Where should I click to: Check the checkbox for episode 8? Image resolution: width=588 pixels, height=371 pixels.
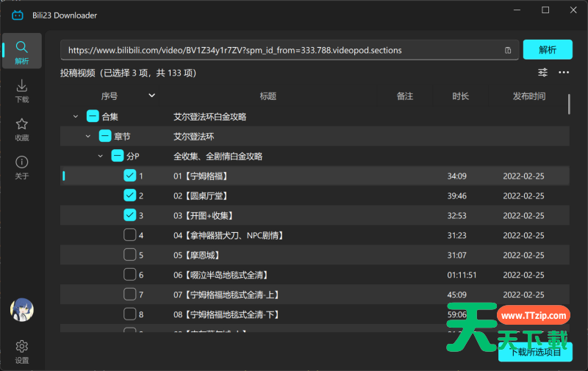[x=130, y=314]
